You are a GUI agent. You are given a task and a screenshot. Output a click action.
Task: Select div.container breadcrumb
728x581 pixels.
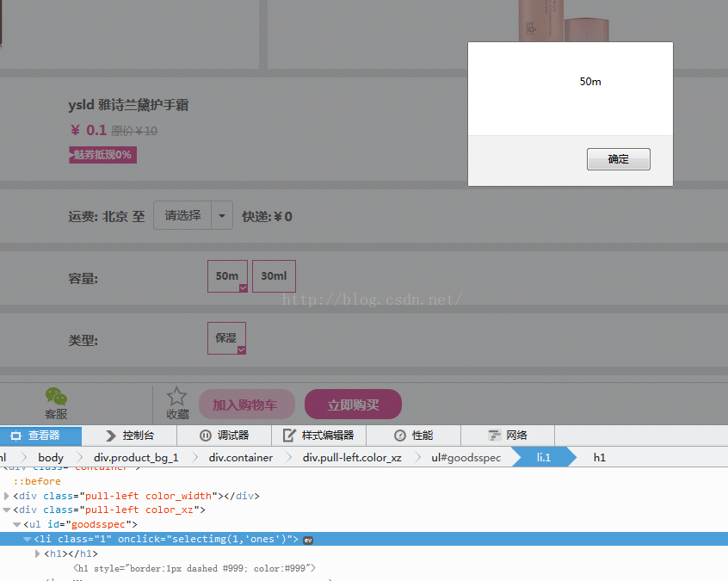(x=240, y=458)
